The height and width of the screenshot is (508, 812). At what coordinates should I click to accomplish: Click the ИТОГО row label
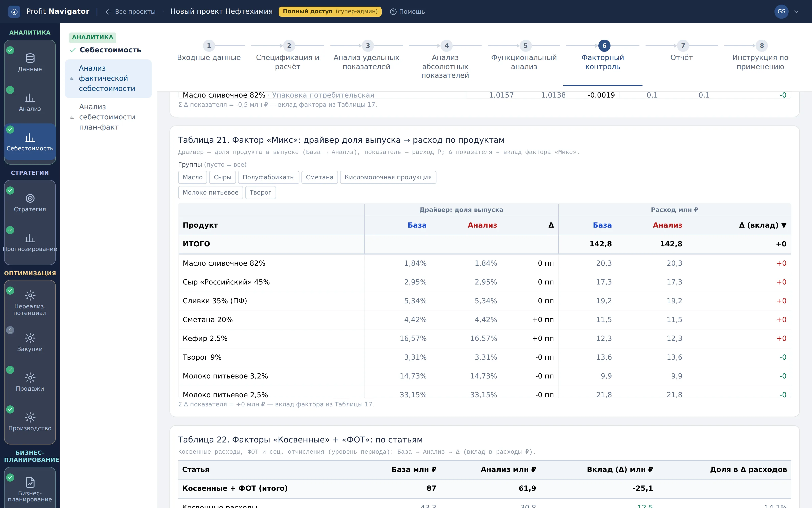196,244
